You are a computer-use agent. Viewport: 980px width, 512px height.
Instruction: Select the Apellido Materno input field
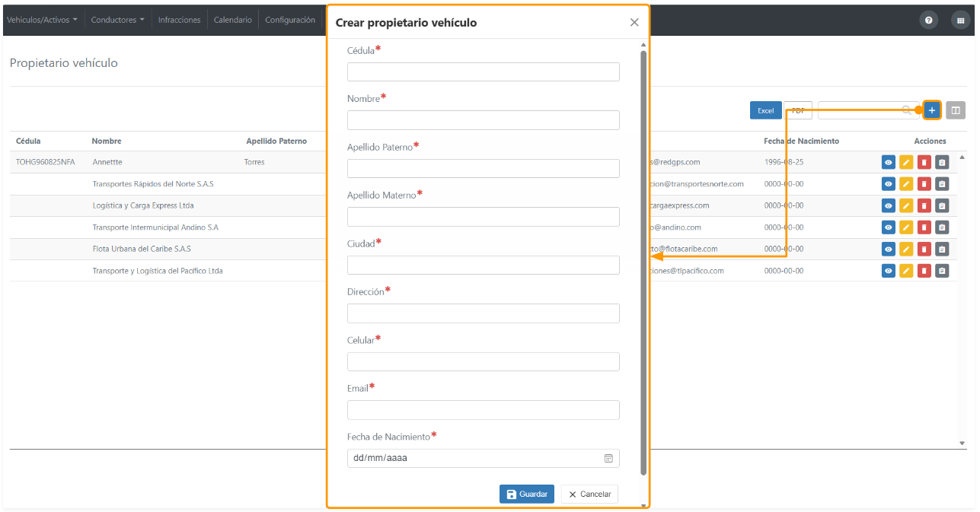484,217
